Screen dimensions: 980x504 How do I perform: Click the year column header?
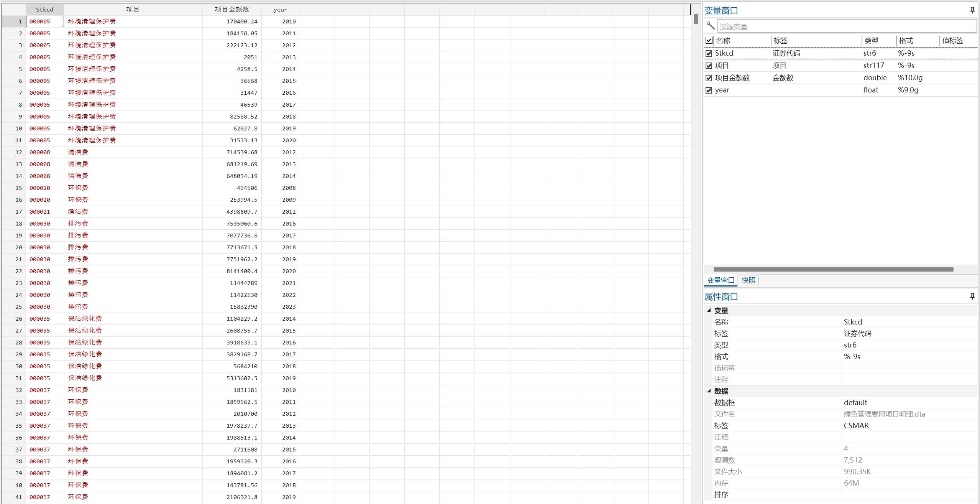coord(280,10)
